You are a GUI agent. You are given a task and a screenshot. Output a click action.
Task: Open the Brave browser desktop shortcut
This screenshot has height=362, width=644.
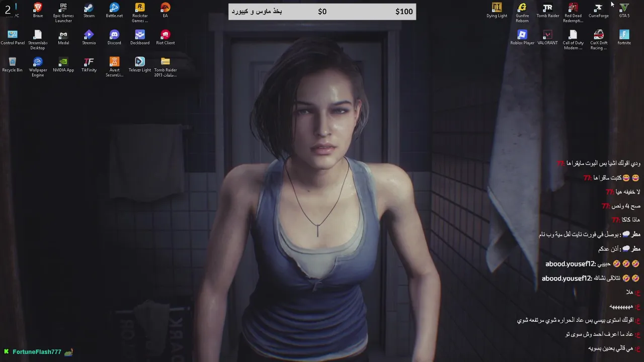[38, 10]
